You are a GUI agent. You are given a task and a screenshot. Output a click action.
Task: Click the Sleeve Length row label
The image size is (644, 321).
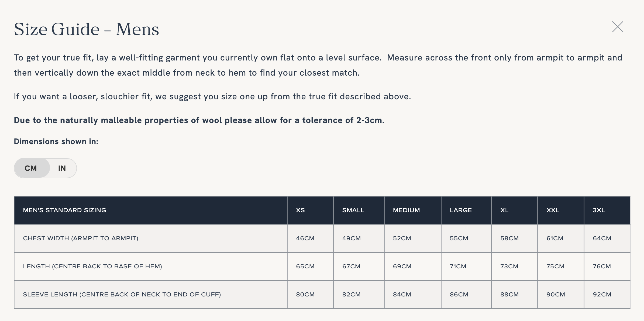[122, 295]
